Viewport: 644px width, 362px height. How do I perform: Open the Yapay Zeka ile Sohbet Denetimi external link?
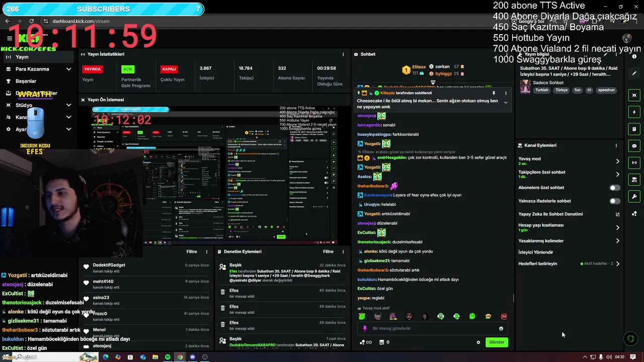pos(618,214)
